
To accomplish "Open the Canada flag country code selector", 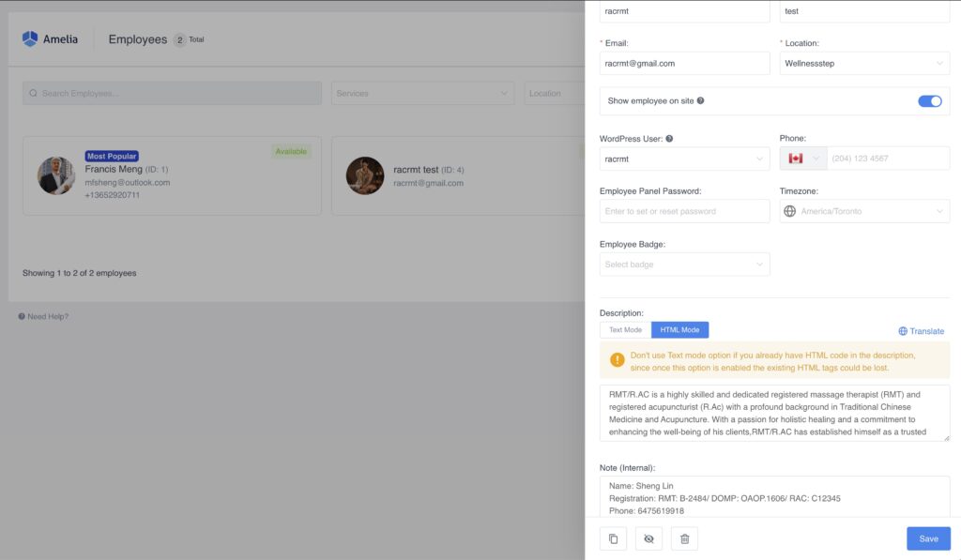I will point(803,159).
